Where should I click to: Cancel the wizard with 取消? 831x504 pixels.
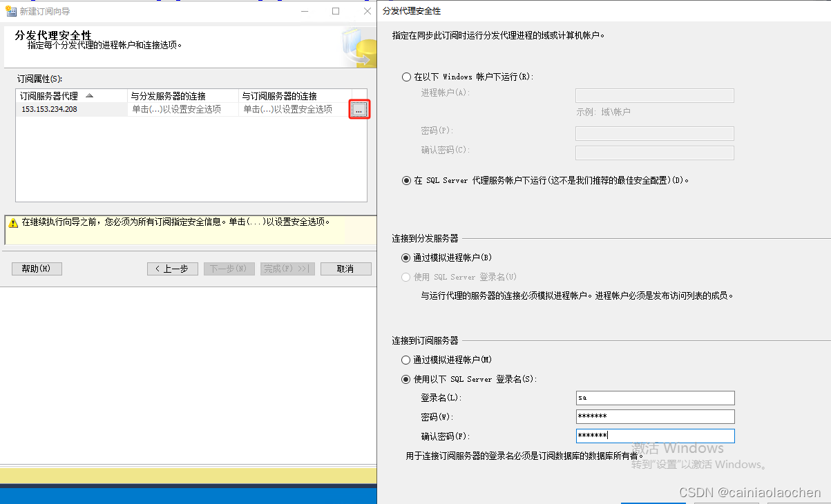point(346,269)
